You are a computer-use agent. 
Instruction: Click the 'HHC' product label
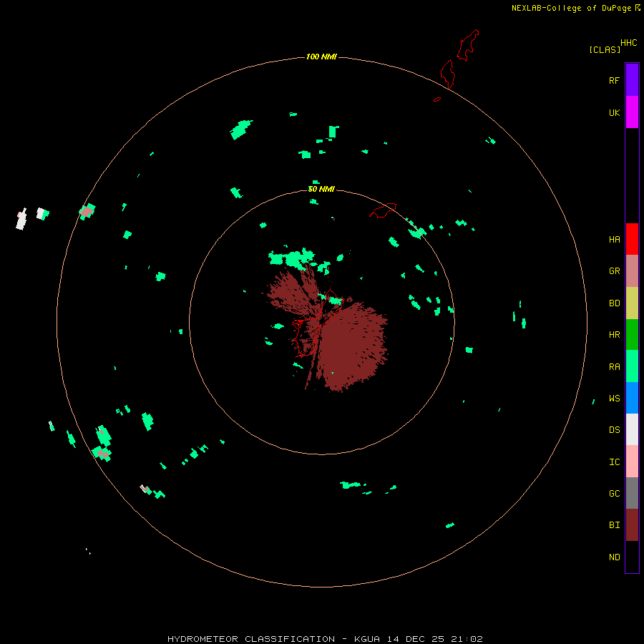(x=628, y=43)
